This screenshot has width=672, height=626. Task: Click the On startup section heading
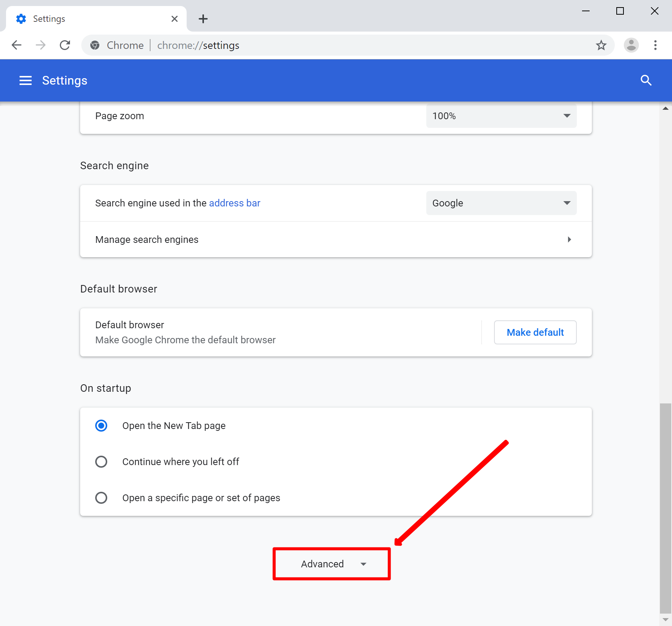[106, 388]
